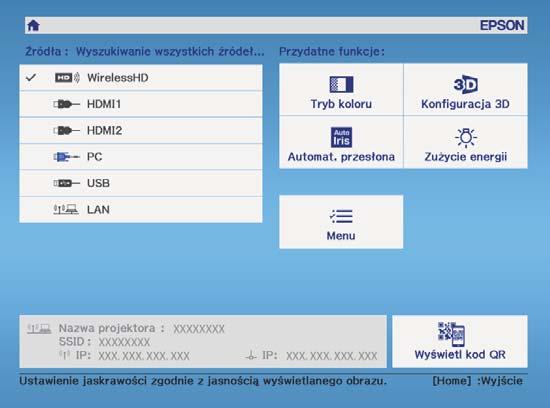This screenshot has height=408, width=550.
Task: Open the Tryb koloru function
Action: tap(341, 89)
